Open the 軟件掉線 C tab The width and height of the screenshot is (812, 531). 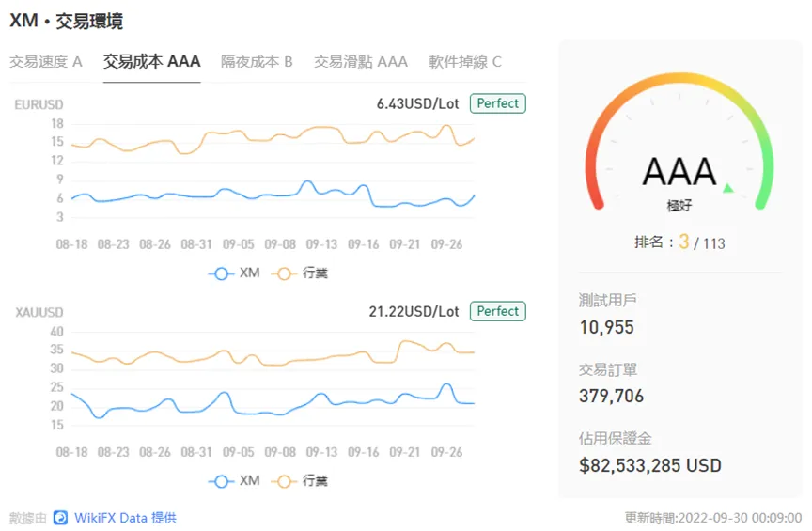(465, 62)
